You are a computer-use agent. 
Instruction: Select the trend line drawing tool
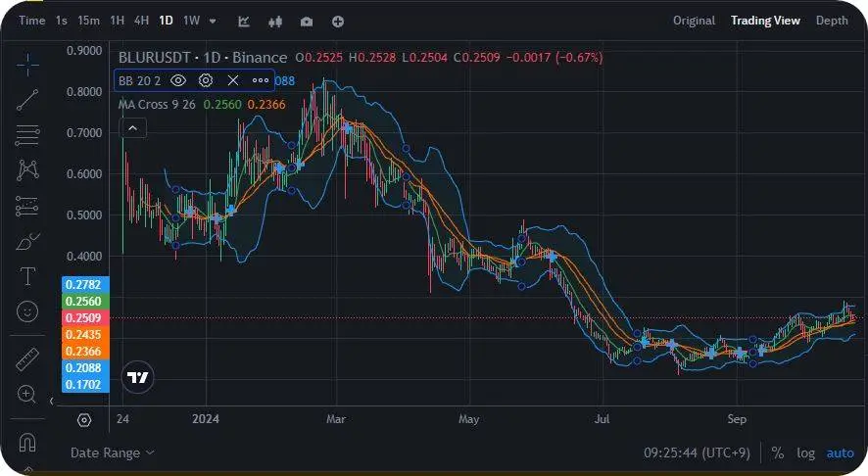(27, 100)
